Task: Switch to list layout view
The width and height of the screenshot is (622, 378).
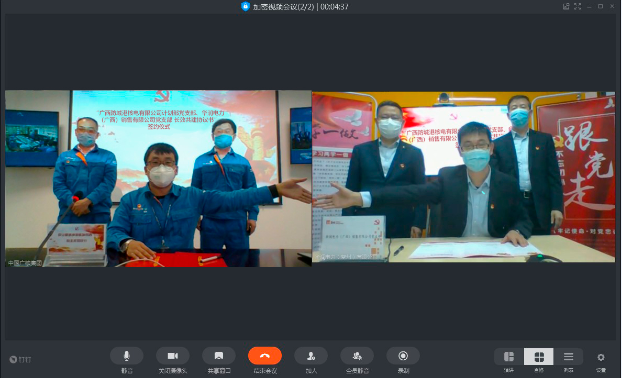Action: tap(568, 357)
